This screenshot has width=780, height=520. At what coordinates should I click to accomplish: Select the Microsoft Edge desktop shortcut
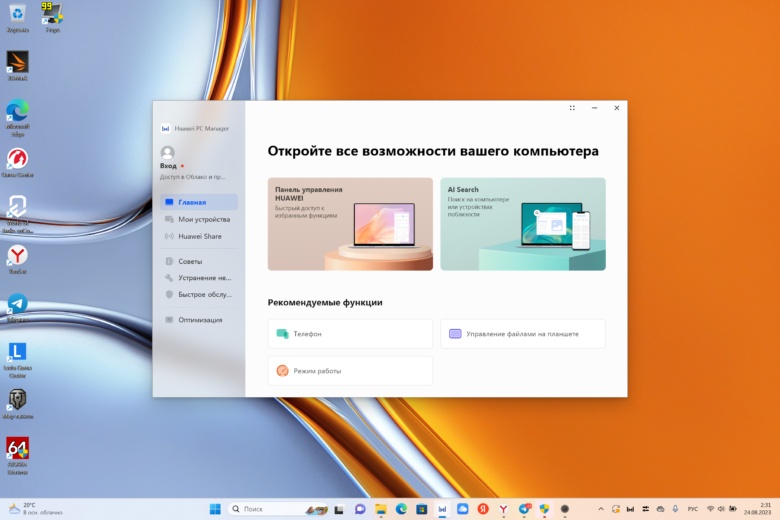click(17, 118)
